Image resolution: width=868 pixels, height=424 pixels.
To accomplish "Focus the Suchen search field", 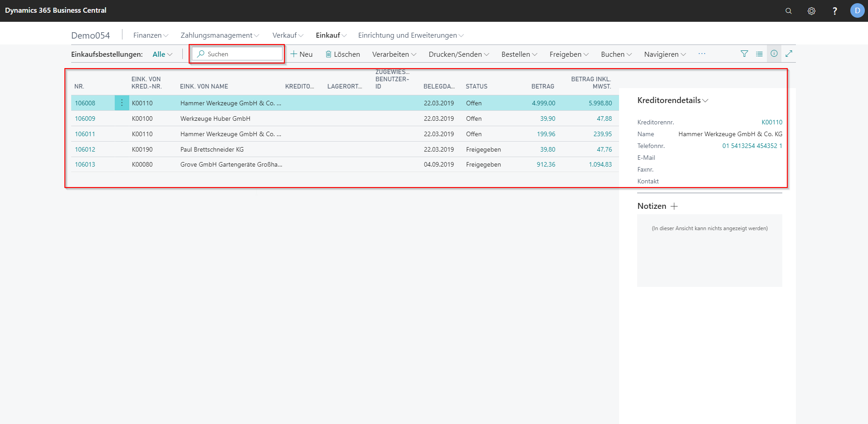I will pos(237,54).
